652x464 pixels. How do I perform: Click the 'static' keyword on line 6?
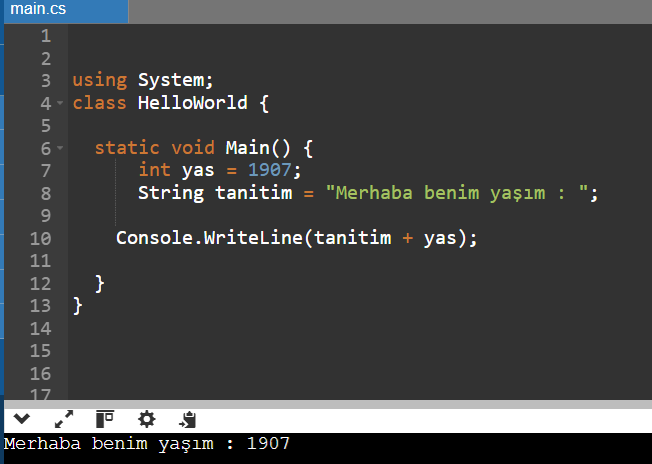[x=127, y=148]
